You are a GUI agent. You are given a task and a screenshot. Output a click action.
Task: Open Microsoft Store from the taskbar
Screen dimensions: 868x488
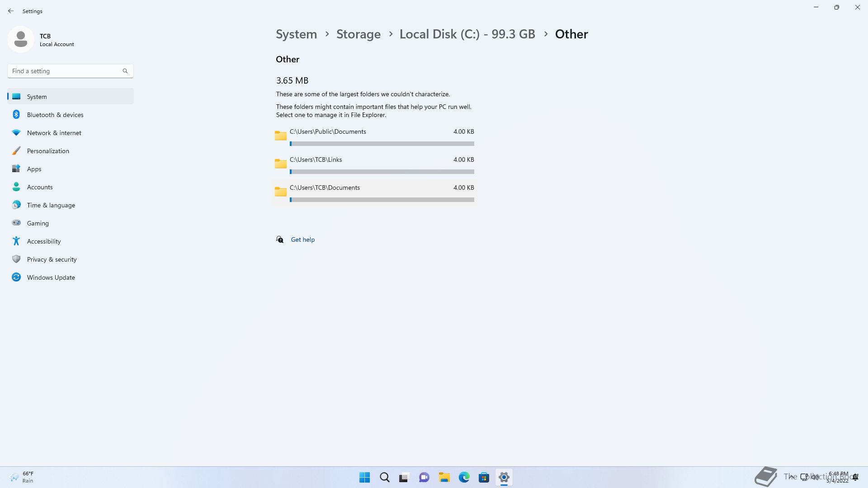tap(484, 478)
